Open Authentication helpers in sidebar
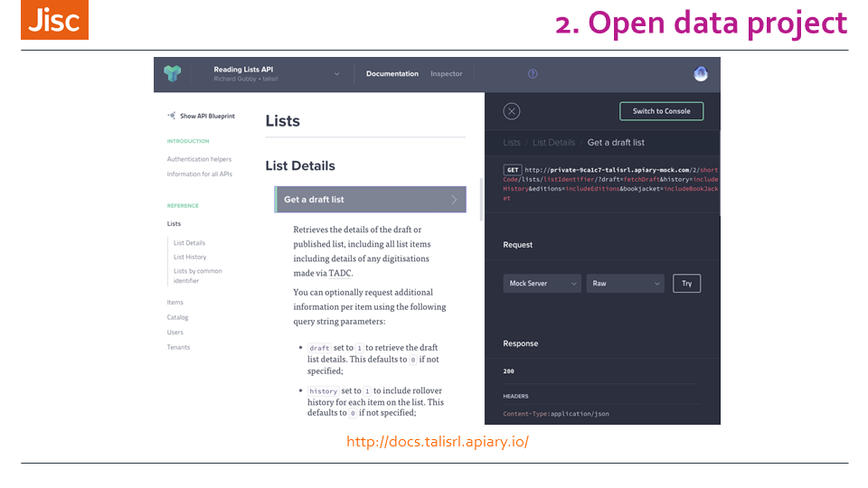Screen dimensions: 868x488 [x=199, y=159]
